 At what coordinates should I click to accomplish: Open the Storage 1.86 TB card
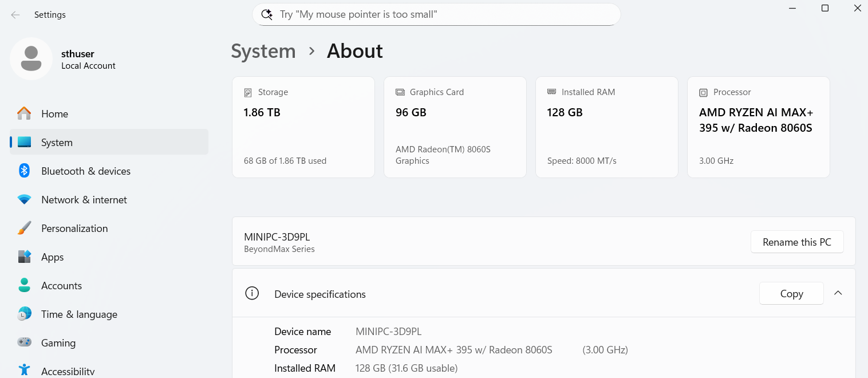pos(303,127)
